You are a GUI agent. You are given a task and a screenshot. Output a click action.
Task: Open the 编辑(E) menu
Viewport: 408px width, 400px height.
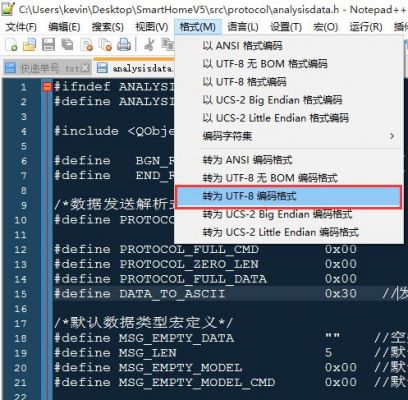64,27
